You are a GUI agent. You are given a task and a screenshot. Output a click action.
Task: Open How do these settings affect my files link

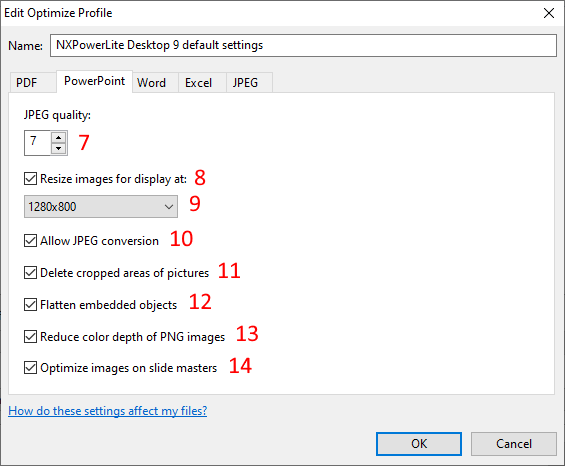(108, 411)
